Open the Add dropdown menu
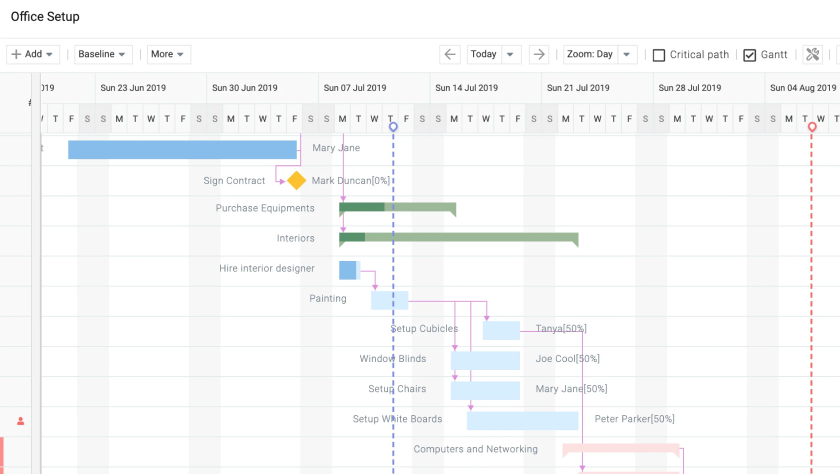The height and width of the screenshot is (474, 840). point(33,55)
